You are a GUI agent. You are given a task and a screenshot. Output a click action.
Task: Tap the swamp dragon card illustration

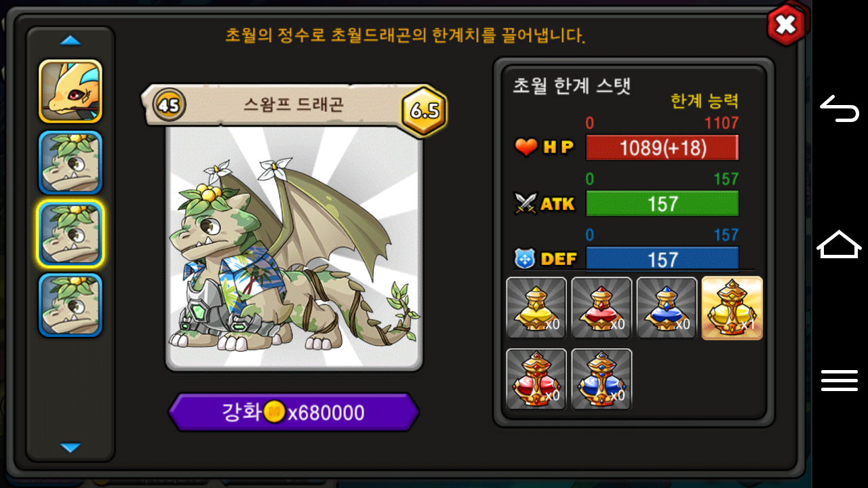294,247
